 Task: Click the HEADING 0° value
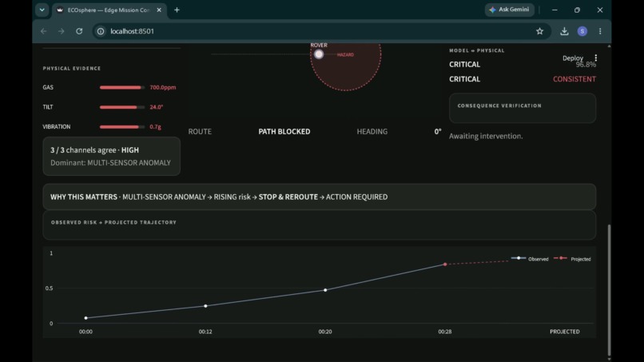click(x=438, y=132)
